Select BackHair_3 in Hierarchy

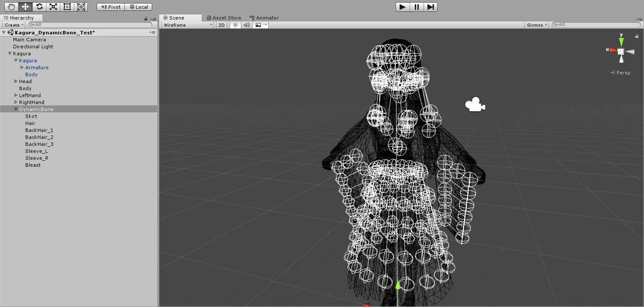[39, 144]
